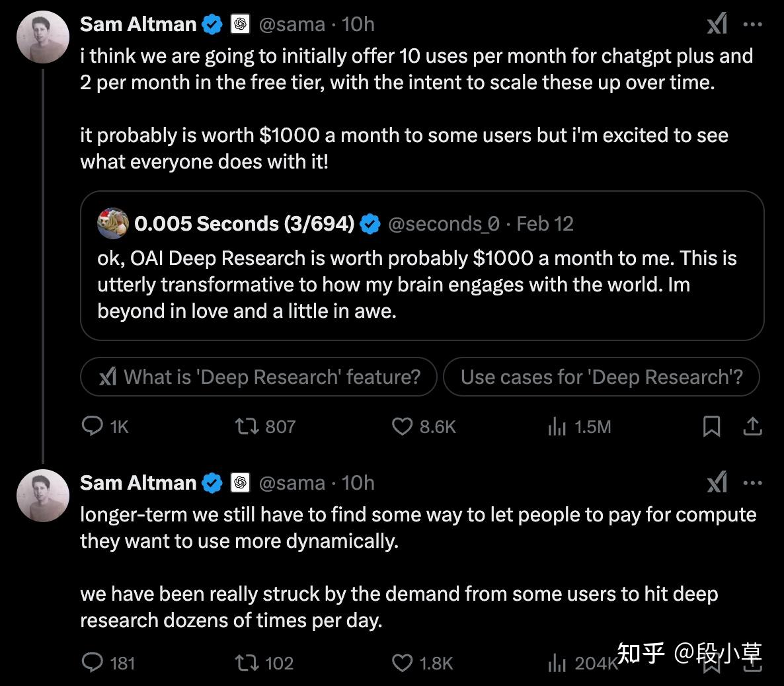Open Sam Altman's profile picture

(42, 37)
